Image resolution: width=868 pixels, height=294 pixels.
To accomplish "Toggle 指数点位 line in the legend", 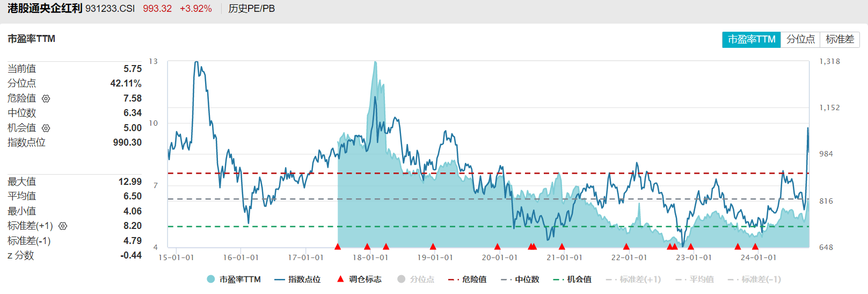I will 298,279.
